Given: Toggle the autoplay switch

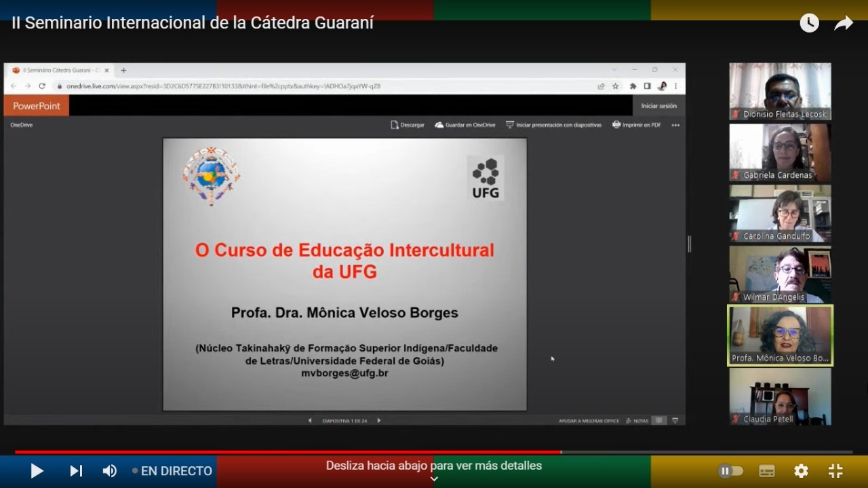Looking at the screenshot, I should click(x=730, y=470).
